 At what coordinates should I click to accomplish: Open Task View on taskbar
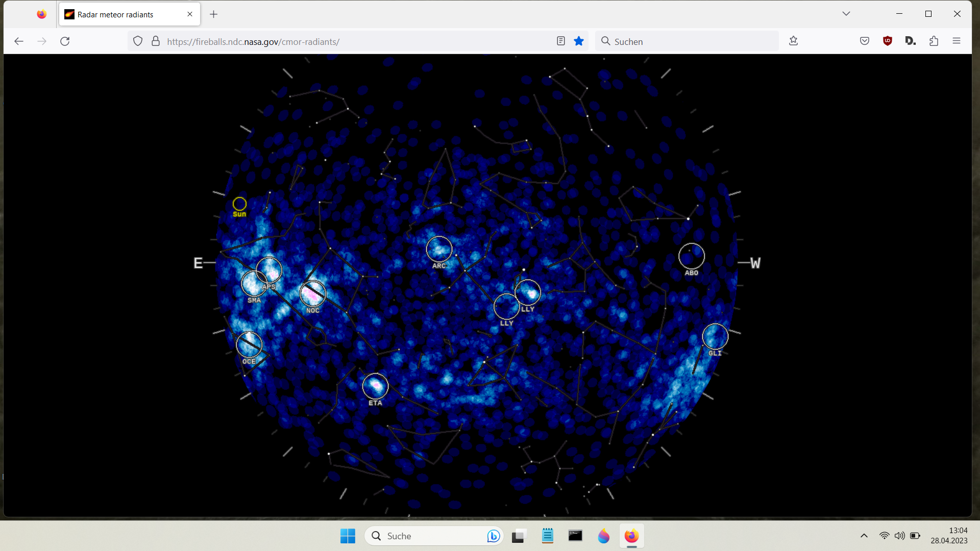519,536
